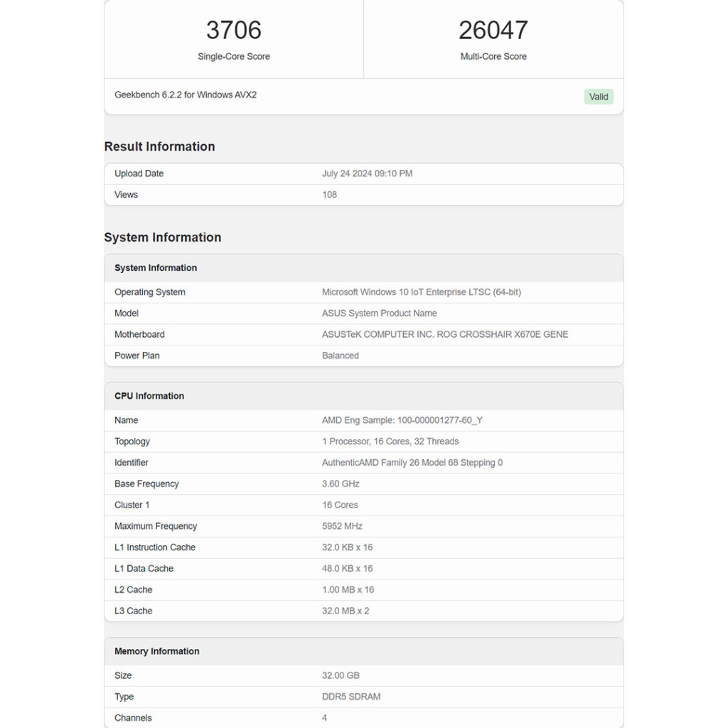Select the DDR5 SDRAM type value

tap(351, 697)
